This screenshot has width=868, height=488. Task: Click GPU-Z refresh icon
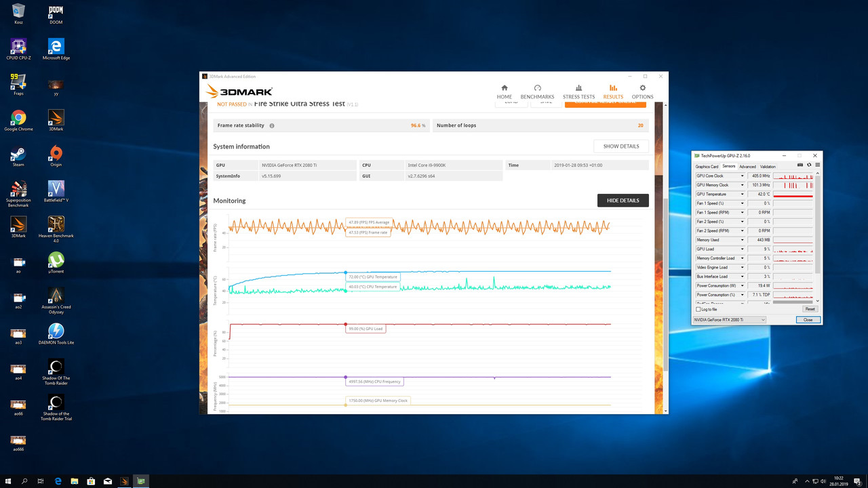coord(809,165)
